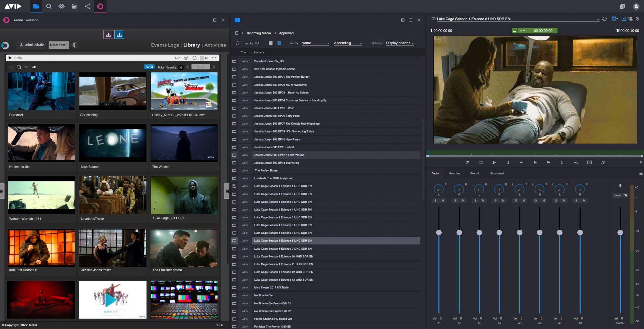Click the shopping cart icon in the Entity bar
This screenshot has width=644, height=329.
click(x=186, y=58)
